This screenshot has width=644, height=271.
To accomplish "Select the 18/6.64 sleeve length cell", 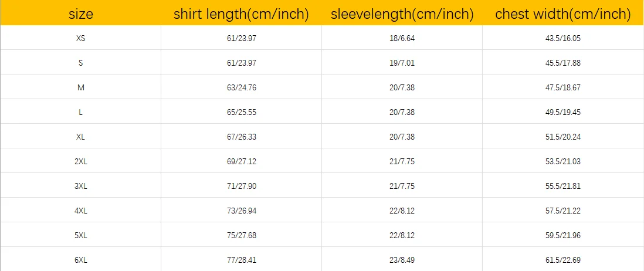I will (402, 38).
